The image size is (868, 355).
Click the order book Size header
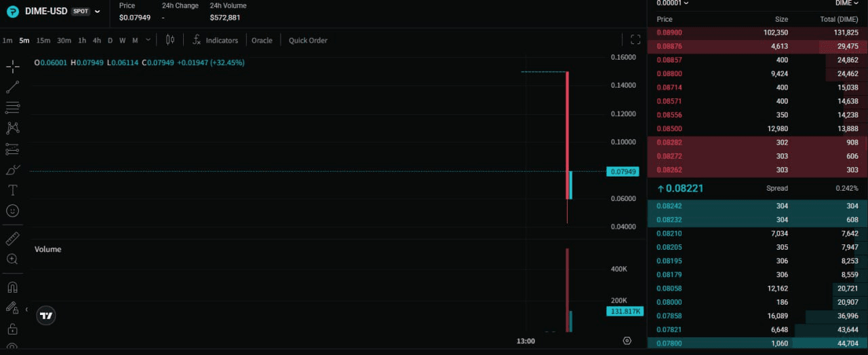pos(781,19)
